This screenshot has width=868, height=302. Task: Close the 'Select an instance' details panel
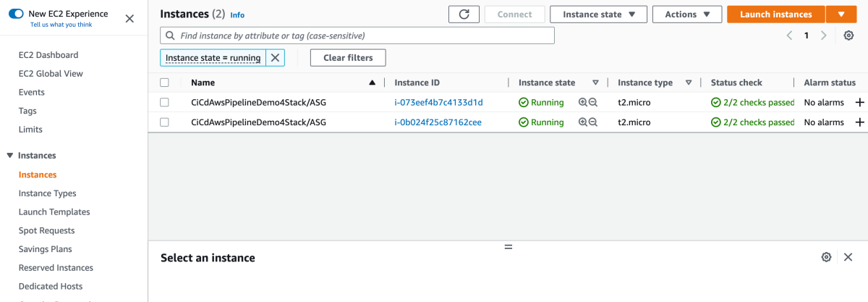[x=848, y=257]
